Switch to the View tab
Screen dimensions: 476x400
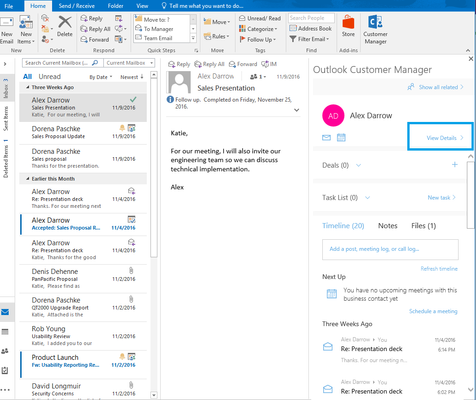pos(142,6)
